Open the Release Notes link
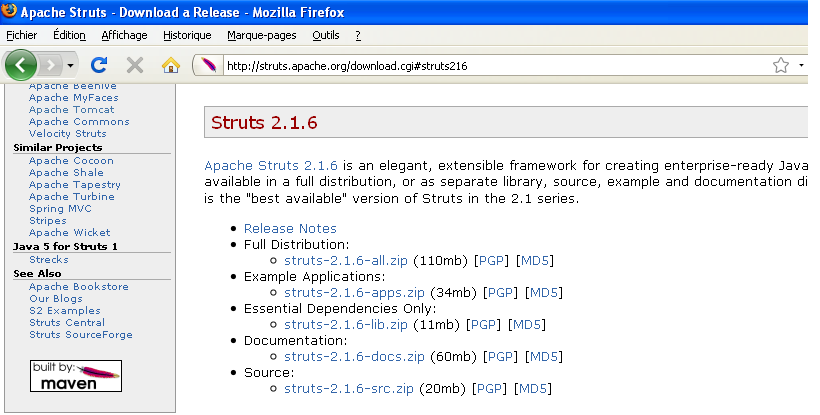This screenshot has height=415, width=820. tap(290, 228)
